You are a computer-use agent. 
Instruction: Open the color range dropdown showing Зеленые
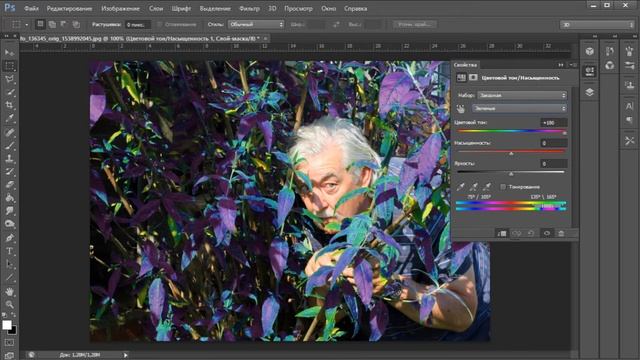tap(520, 108)
